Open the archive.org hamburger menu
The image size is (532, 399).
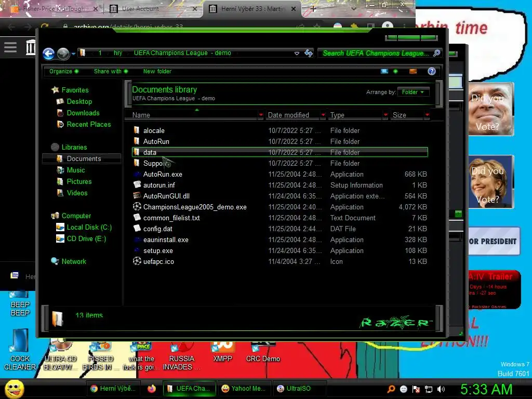point(10,47)
